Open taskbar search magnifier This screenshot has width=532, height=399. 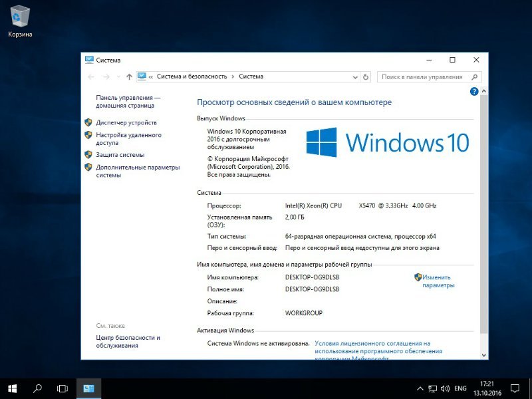pos(37,388)
